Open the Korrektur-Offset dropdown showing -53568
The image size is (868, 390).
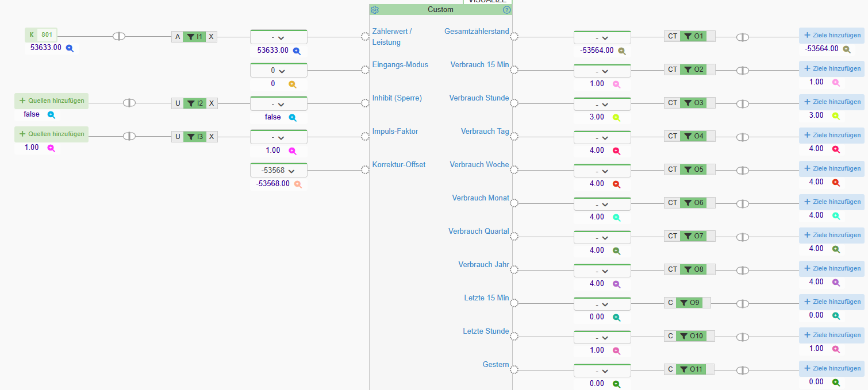pyautogui.click(x=279, y=171)
